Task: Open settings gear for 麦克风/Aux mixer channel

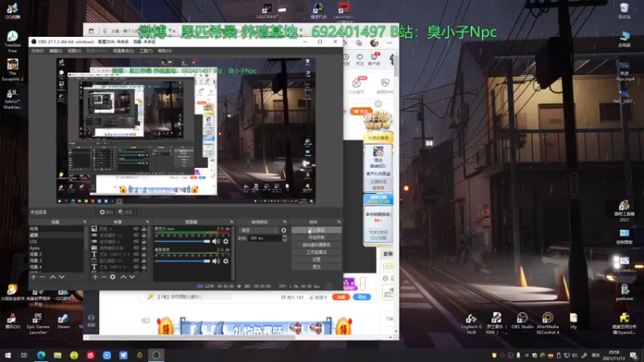Action: click(x=225, y=241)
